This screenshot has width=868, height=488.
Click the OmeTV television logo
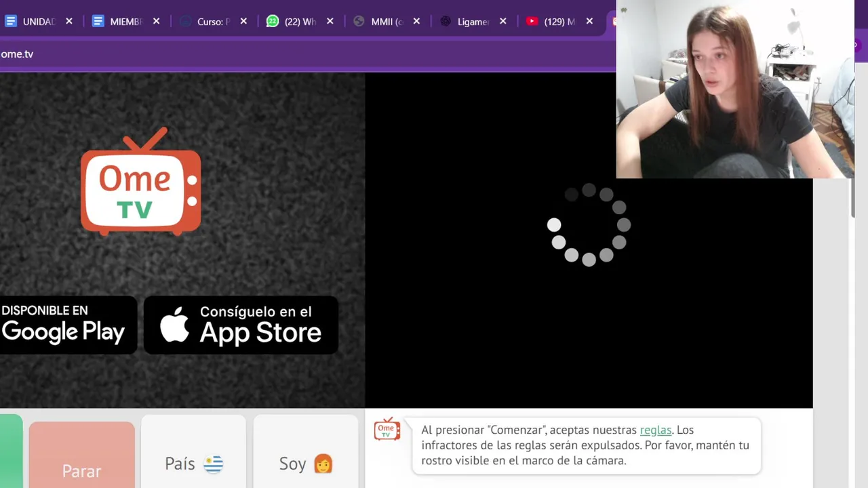[x=140, y=181]
